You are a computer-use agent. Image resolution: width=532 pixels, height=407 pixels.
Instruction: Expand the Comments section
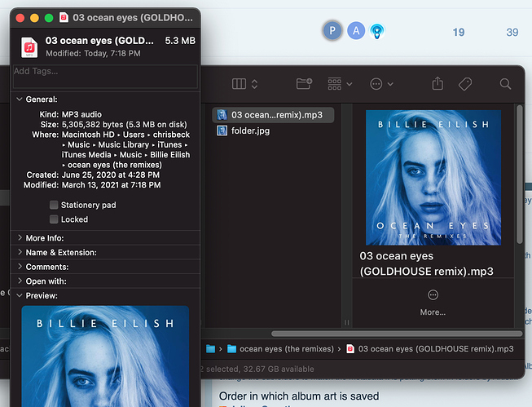pyautogui.click(x=20, y=267)
